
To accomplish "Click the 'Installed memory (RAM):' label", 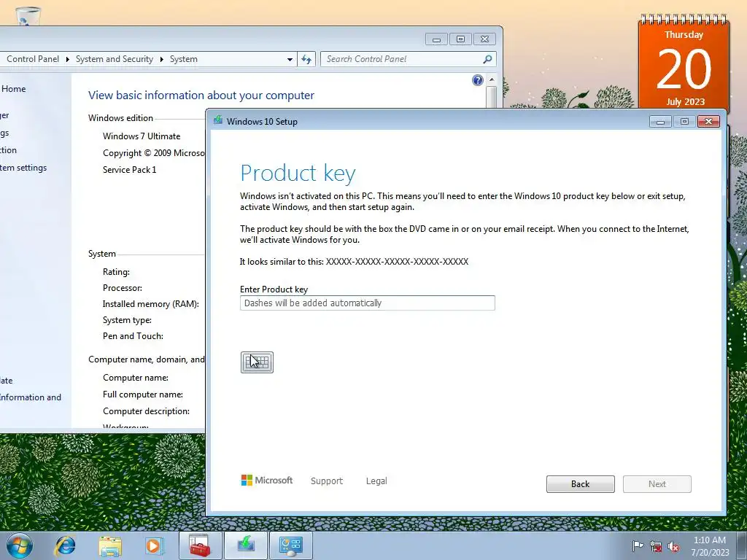I will (x=150, y=304).
